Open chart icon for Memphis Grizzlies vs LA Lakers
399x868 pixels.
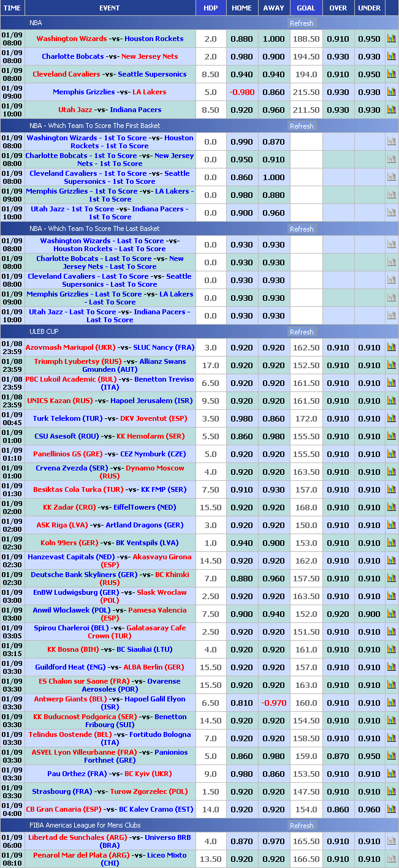point(391,92)
